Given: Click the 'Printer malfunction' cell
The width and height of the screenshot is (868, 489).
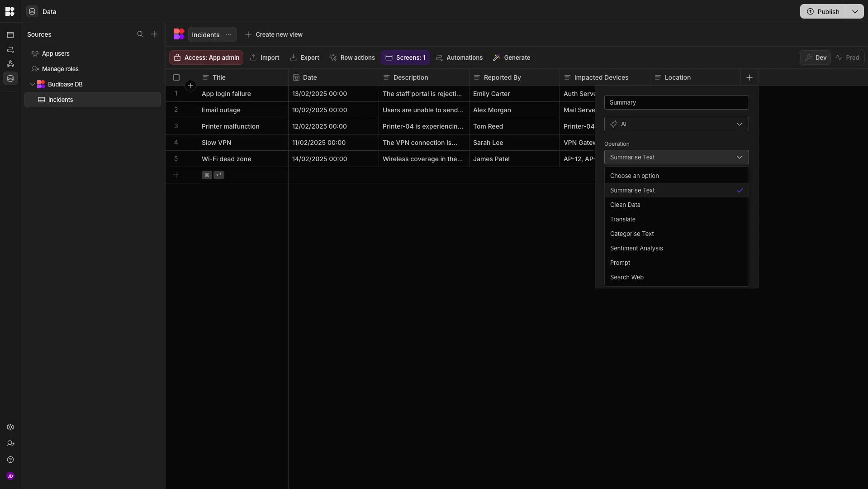Looking at the screenshot, I should [243, 126].
